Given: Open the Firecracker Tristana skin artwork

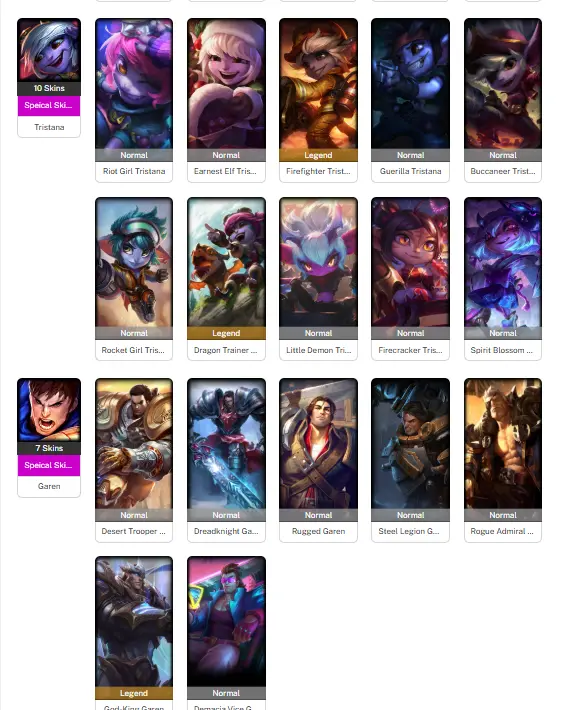Looking at the screenshot, I should coord(411,262).
